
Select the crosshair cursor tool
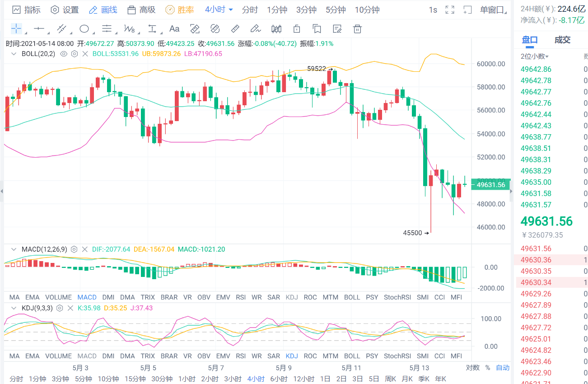[x=16, y=28]
